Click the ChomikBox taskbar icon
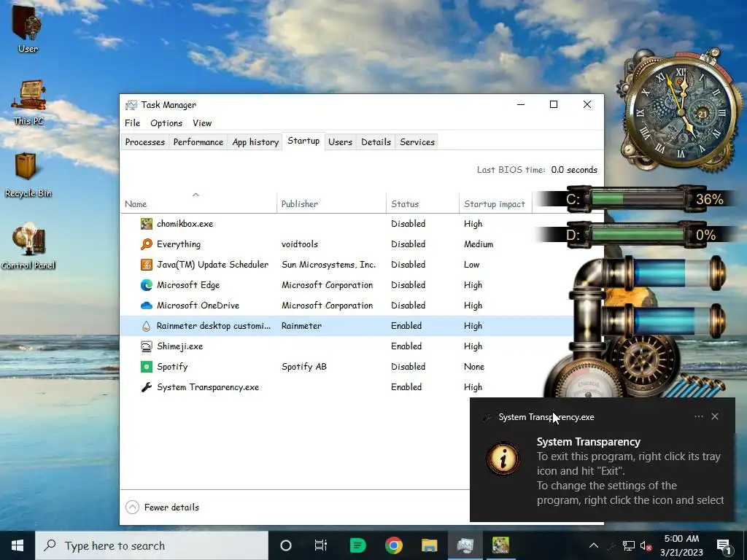The height and width of the screenshot is (560, 747). point(500,545)
